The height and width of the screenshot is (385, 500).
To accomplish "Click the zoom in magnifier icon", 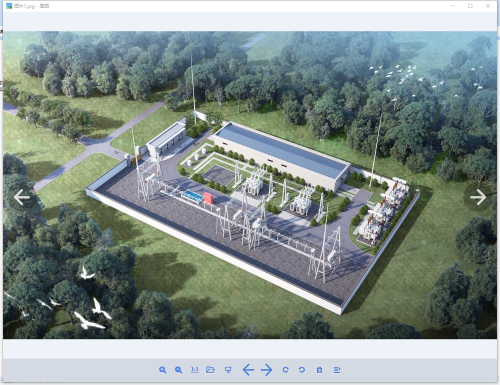I will [x=162, y=370].
